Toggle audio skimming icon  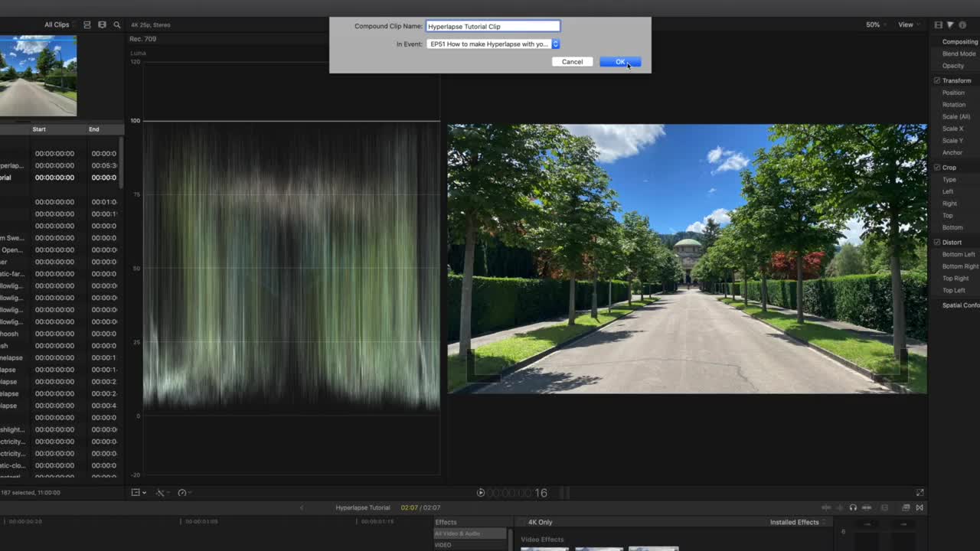pos(840,507)
